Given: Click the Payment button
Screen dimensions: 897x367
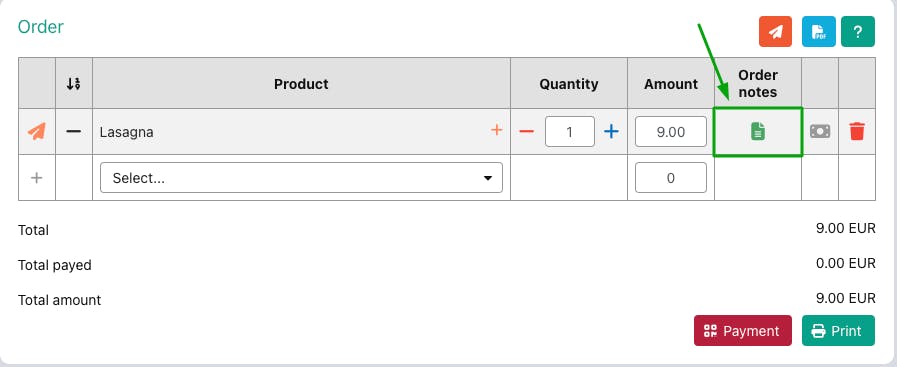Looking at the screenshot, I should coord(743,330).
